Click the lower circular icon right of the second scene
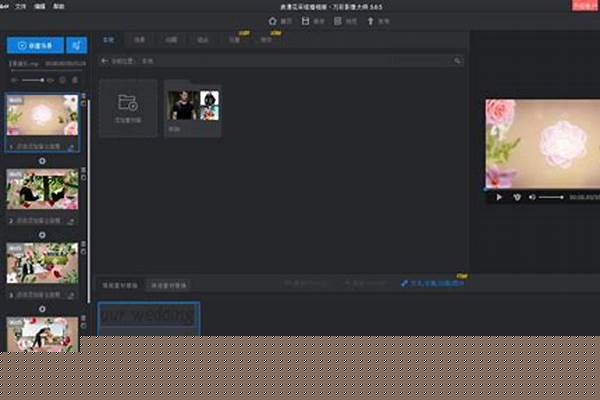 click(83, 178)
